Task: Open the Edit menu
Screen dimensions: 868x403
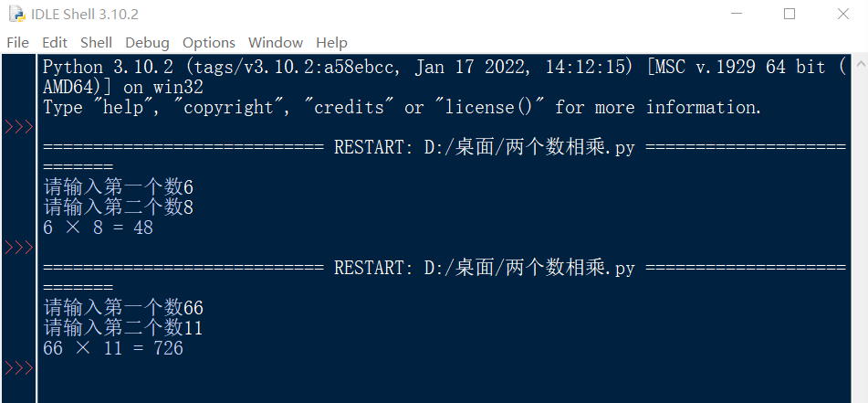Action: click(55, 42)
